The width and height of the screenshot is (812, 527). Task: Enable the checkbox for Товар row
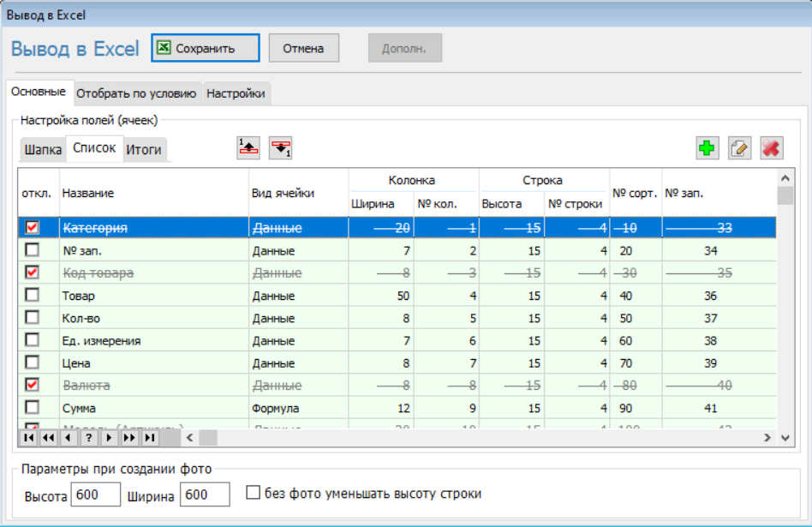coord(33,296)
